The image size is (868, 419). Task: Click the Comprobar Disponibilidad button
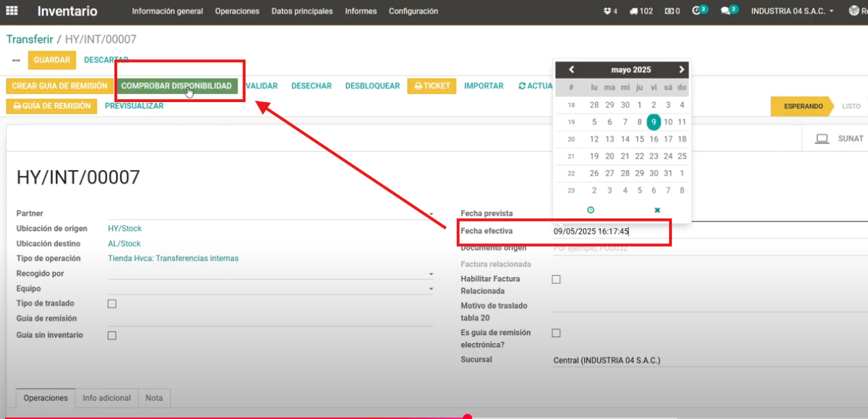tap(176, 86)
